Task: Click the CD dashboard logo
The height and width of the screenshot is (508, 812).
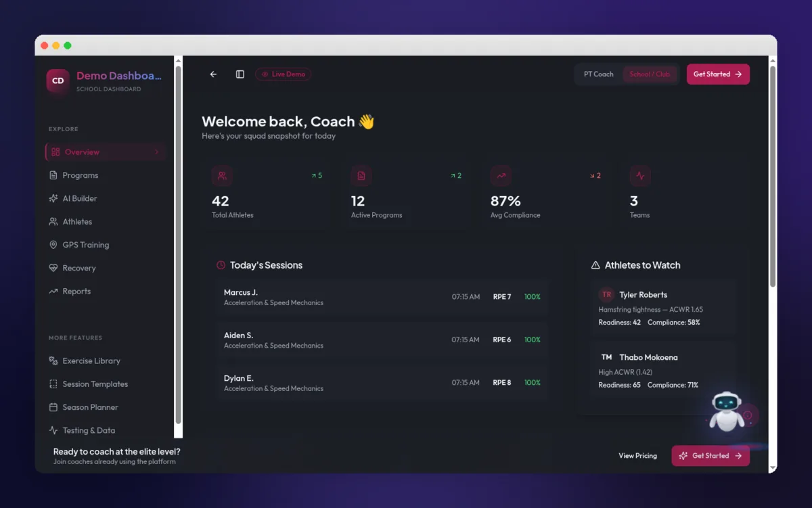Action: click(x=58, y=80)
